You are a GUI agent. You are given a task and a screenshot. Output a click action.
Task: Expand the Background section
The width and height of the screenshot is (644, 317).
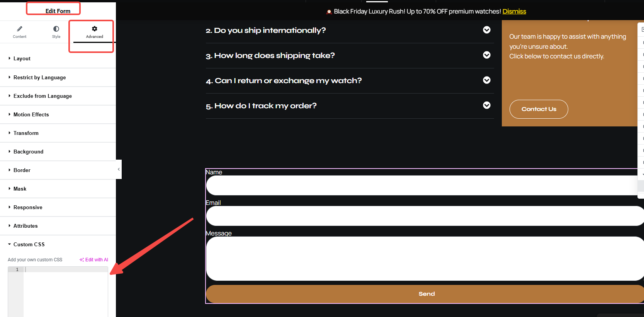click(x=28, y=152)
